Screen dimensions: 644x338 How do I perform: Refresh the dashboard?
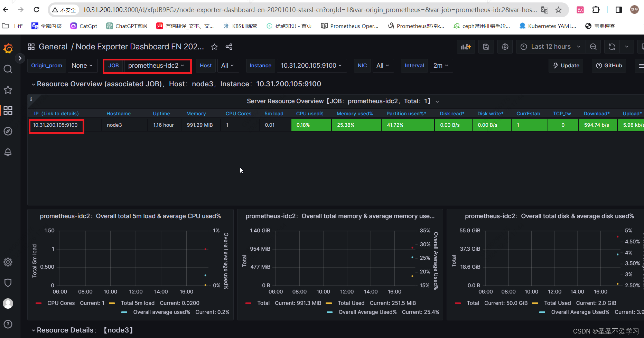pos(612,47)
